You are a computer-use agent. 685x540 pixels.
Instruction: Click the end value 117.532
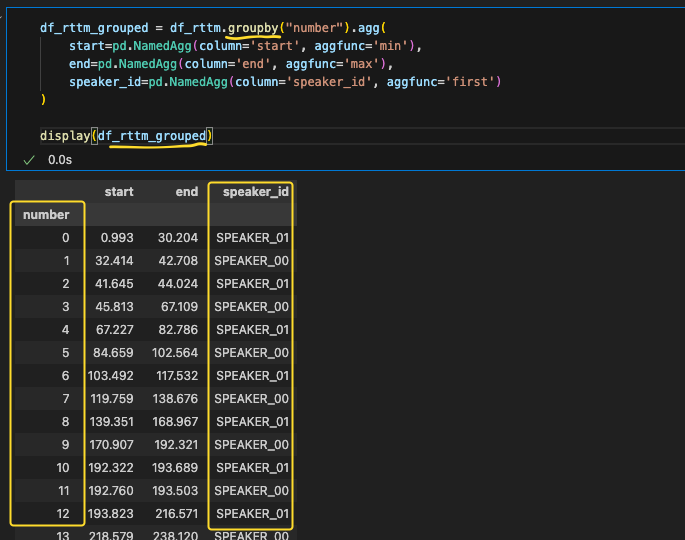click(177, 376)
